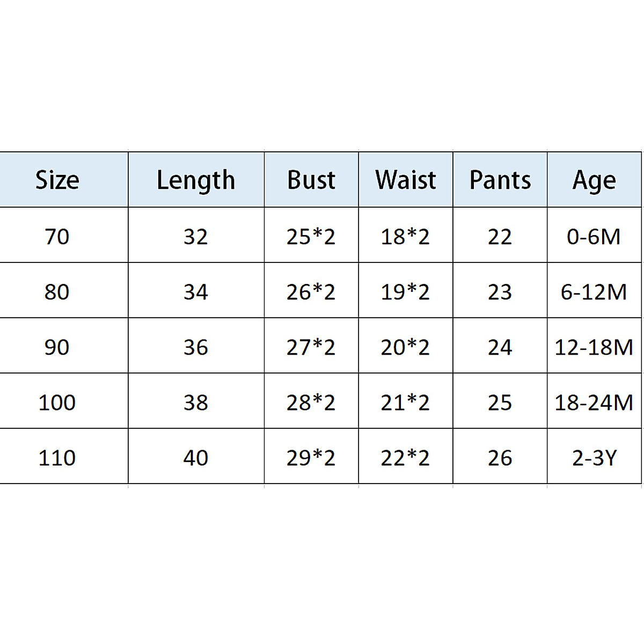
Task: Click the size 70 cell
Action: click(57, 236)
